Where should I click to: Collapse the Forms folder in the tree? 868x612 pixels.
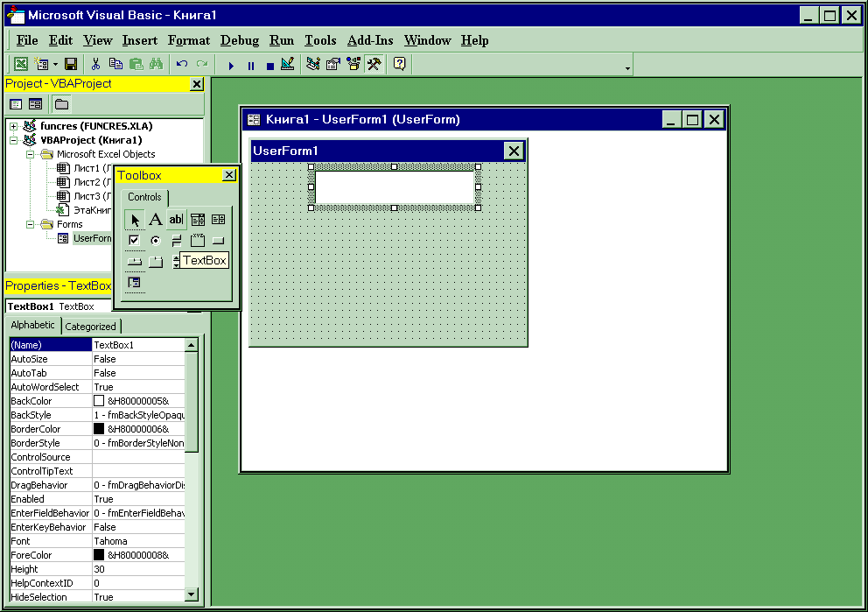point(31,224)
